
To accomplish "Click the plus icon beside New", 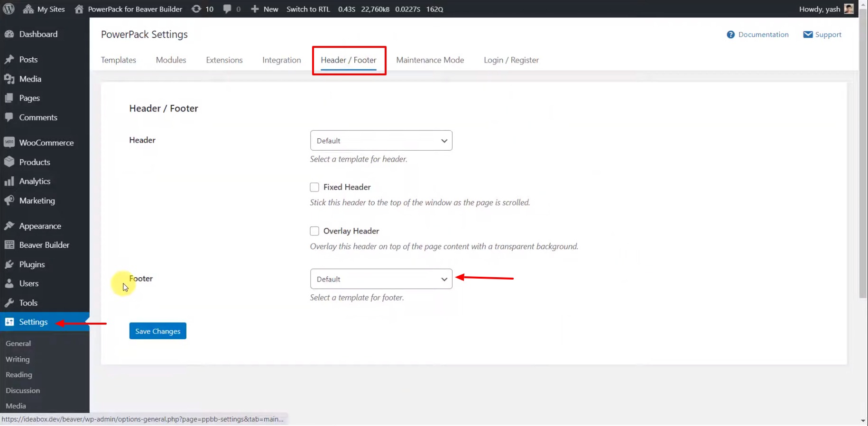I will coord(255,9).
